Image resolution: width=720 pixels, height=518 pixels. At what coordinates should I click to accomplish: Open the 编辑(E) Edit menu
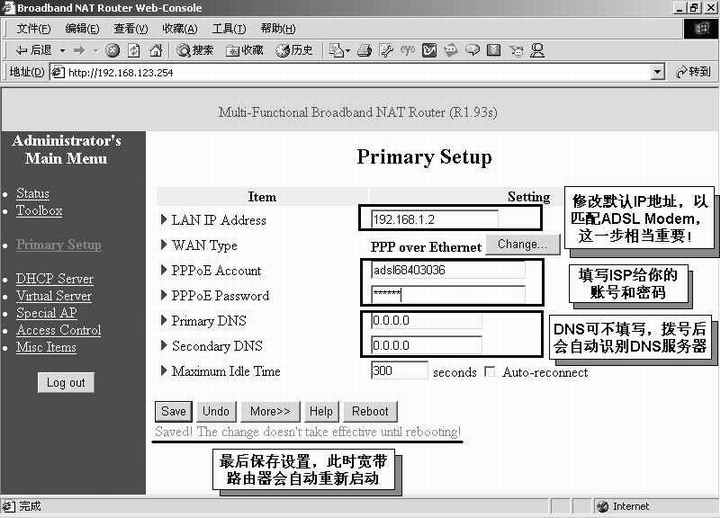82,29
